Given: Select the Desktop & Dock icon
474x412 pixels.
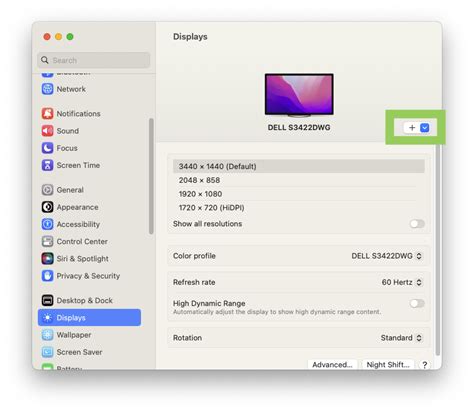Looking at the screenshot, I should (x=47, y=300).
